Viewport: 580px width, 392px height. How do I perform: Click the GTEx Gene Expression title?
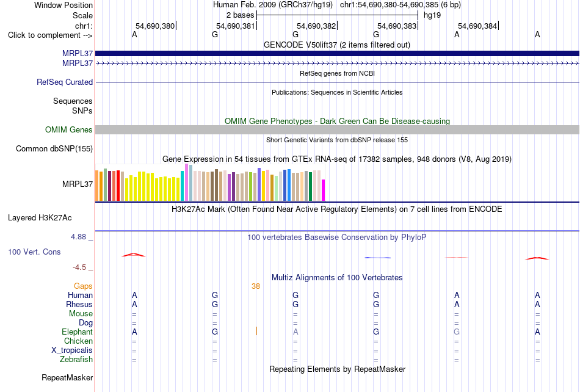[337, 159]
